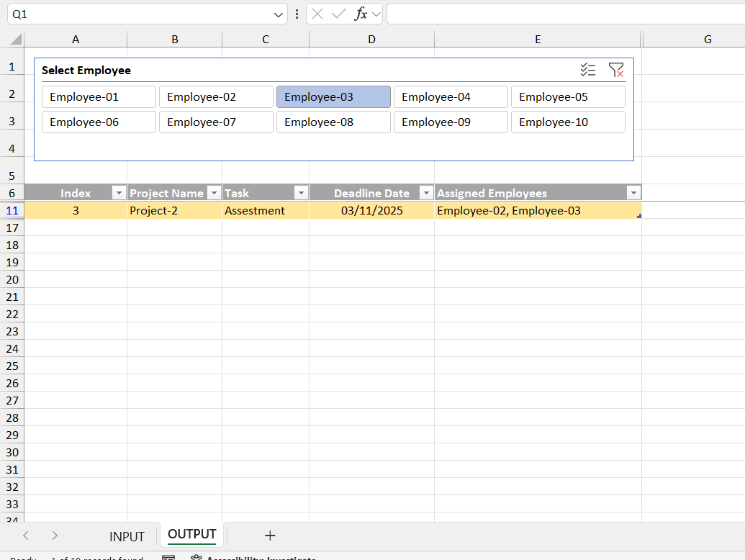The height and width of the screenshot is (560, 745).
Task: Select column B header
Action: point(175,40)
